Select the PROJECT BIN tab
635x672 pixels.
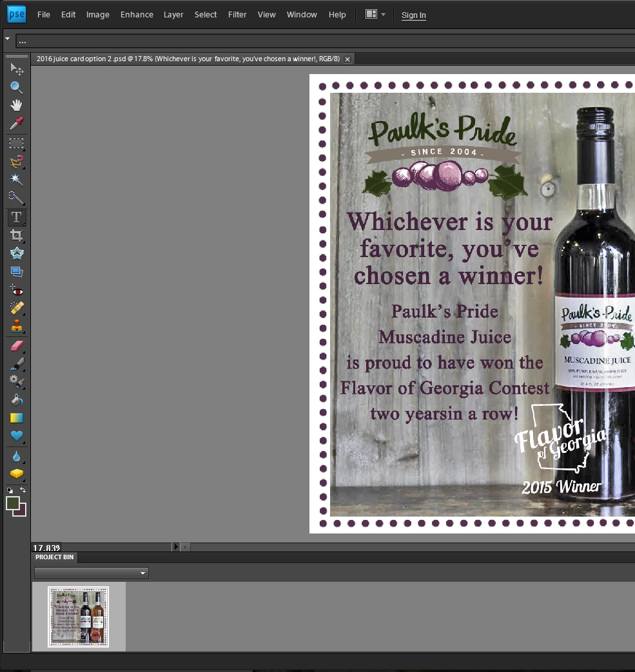click(x=54, y=557)
